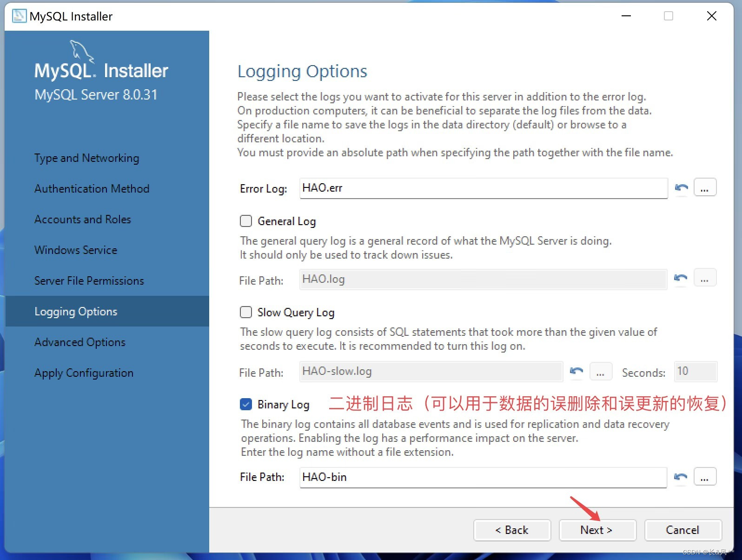Click the MySQL Installer title bar icon
Viewport: 742px width, 560px height.
(19, 16)
